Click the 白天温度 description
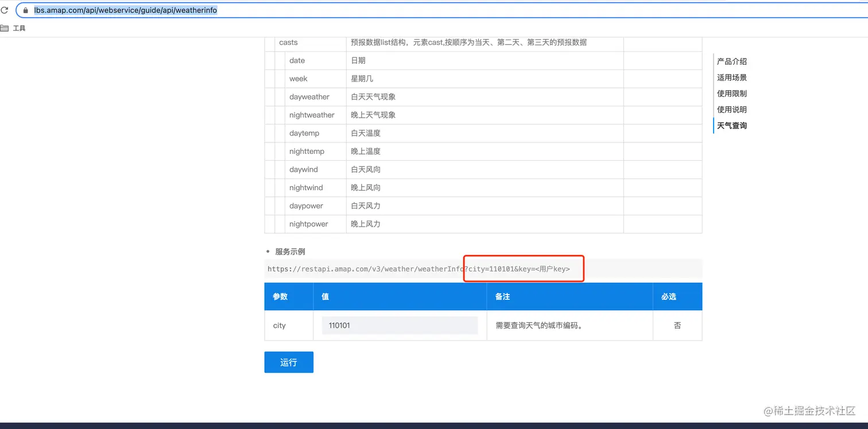 pos(366,133)
